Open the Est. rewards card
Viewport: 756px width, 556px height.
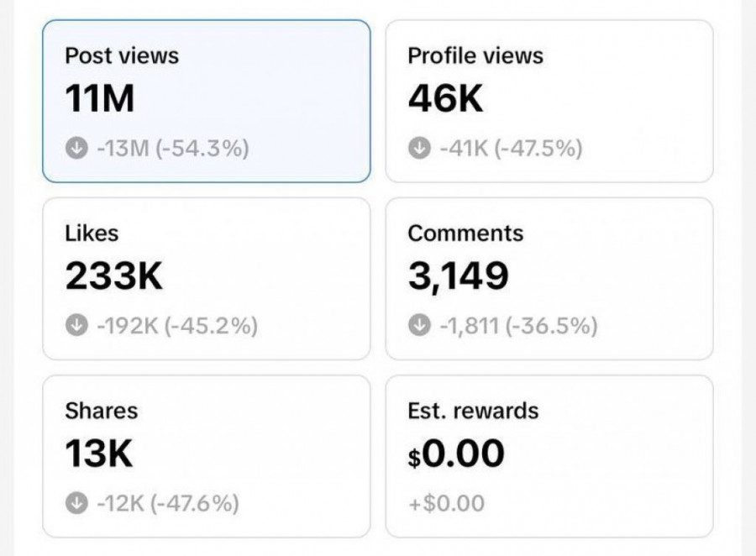coord(549,455)
